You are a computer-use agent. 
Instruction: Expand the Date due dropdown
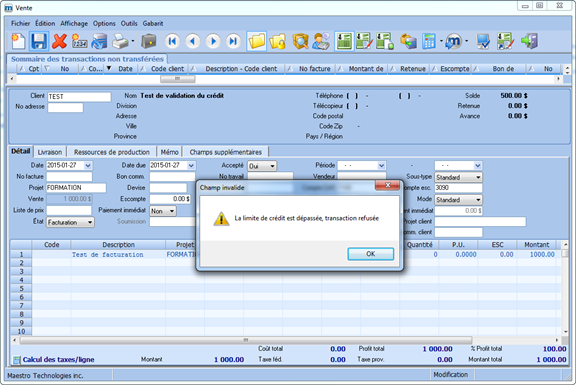pyautogui.click(x=191, y=166)
